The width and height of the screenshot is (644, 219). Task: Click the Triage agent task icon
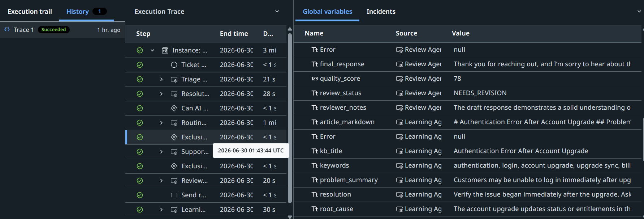click(x=174, y=79)
